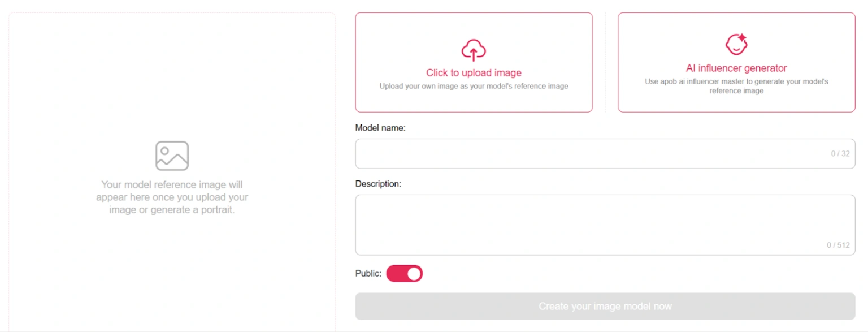This screenshot has width=868, height=332.
Task: Focus the Model name input field
Action: coord(588,153)
